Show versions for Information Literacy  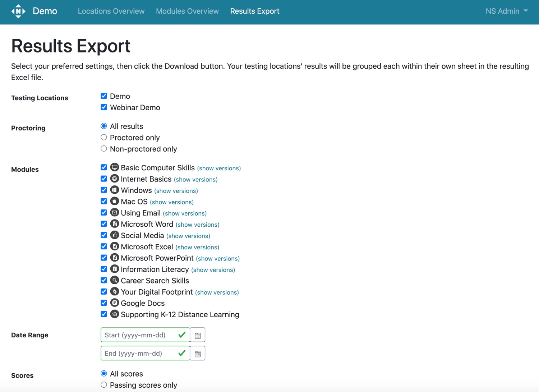pyautogui.click(x=213, y=270)
